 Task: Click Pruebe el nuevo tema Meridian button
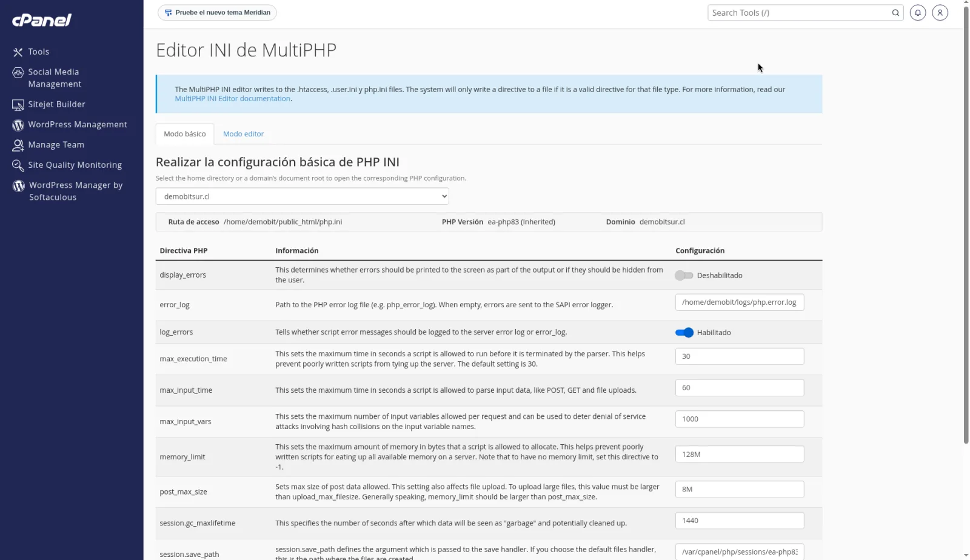point(217,13)
